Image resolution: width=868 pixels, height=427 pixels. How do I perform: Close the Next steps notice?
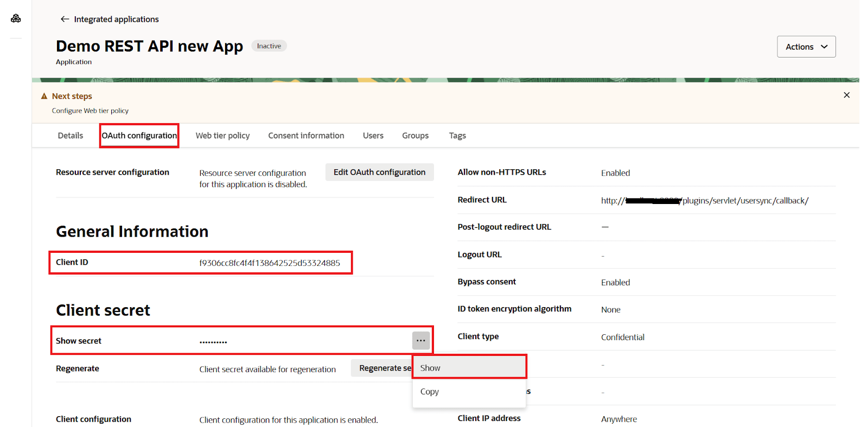(846, 95)
